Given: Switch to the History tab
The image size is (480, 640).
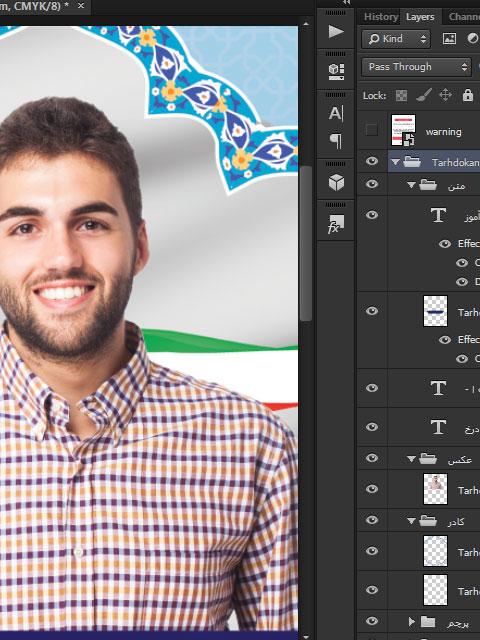Looking at the screenshot, I should (380, 17).
